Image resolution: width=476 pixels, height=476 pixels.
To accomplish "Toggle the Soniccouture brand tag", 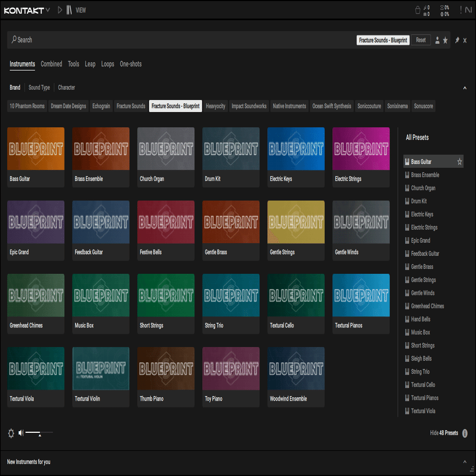I will pyautogui.click(x=369, y=106).
